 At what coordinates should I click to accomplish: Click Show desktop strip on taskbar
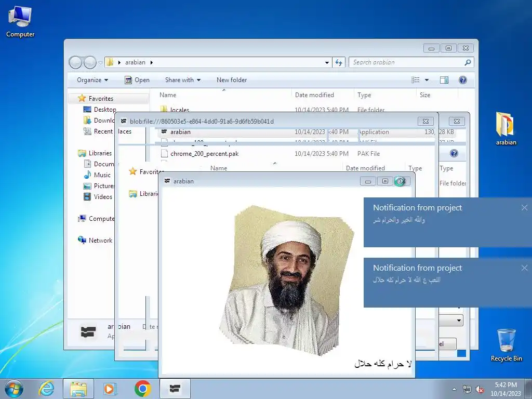click(528, 389)
